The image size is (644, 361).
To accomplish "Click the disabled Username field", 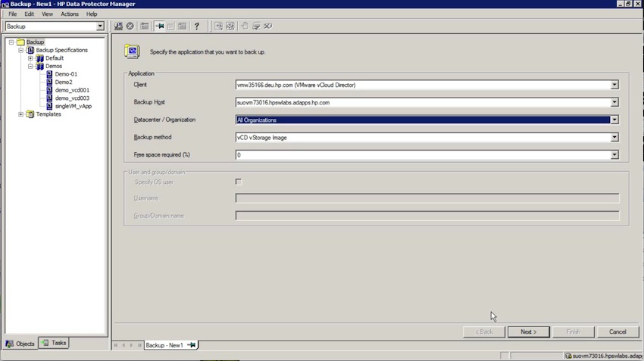I will point(427,198).
